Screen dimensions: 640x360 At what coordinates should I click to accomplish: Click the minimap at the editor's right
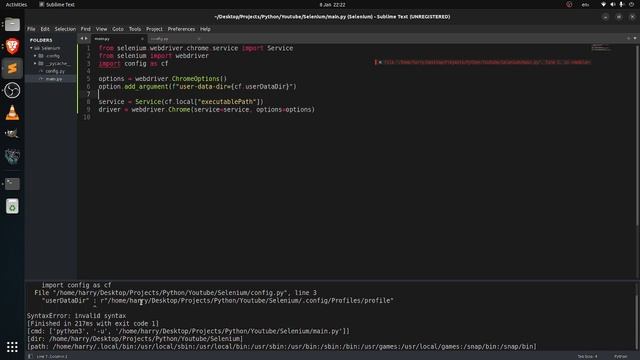click(x=602, y=47)
